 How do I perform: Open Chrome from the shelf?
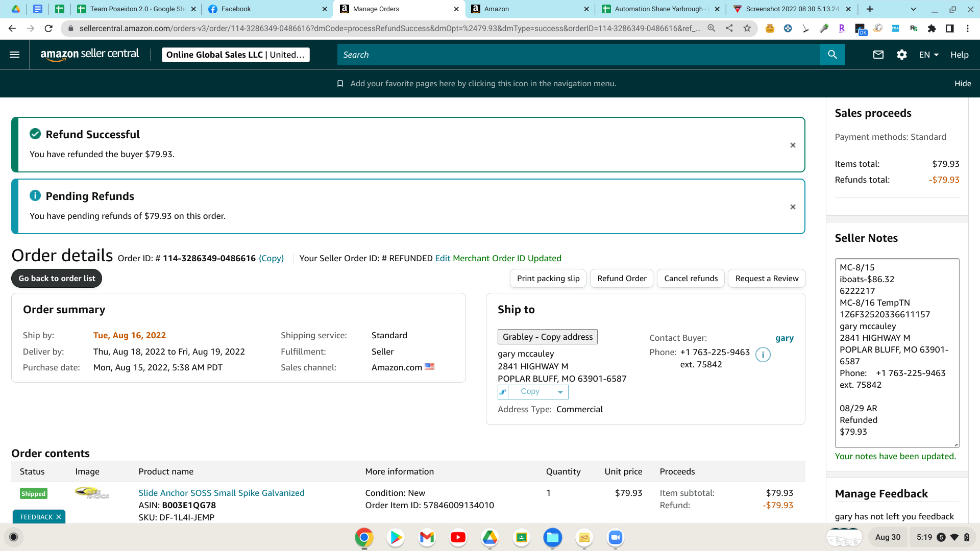(x=364, y=537)
